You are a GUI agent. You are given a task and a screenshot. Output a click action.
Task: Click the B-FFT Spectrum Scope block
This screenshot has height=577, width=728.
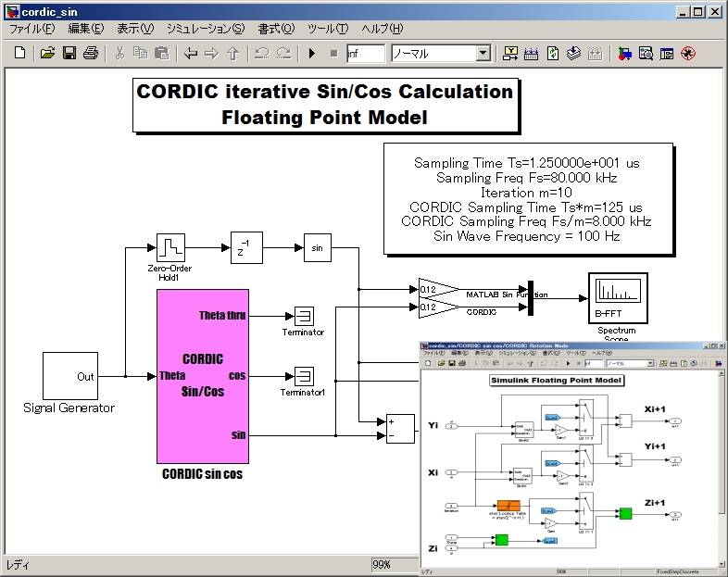click(x=618, y=298)
